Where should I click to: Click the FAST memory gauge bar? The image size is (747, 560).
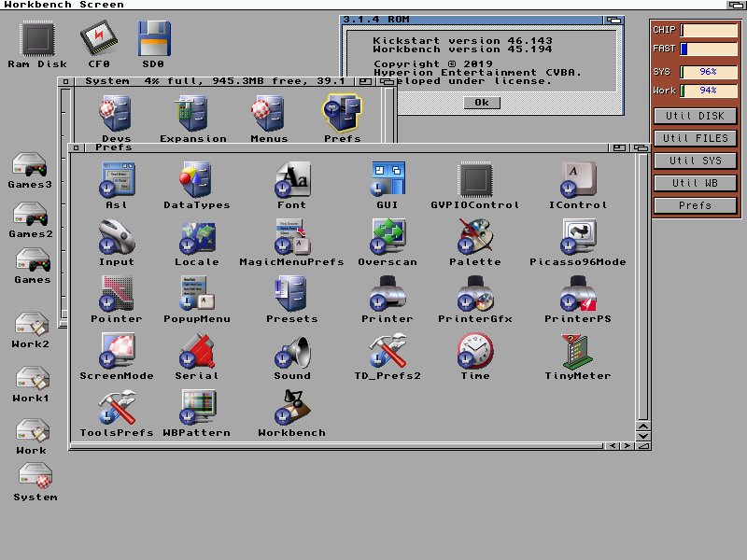point(709,49)
